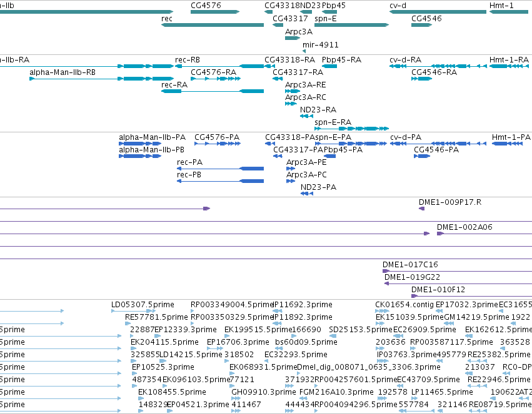This screenshot has width=532, height=414.
Task: Click the Pbp45 gene label
Action: coord(334,6)
